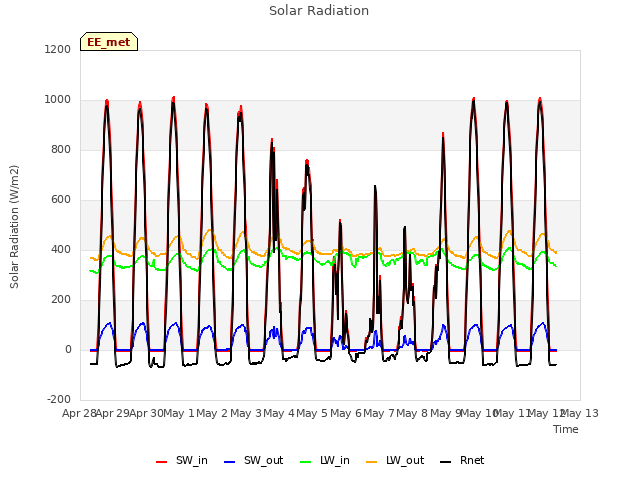Click the Rnet legend label

click(x=472, y=460)
